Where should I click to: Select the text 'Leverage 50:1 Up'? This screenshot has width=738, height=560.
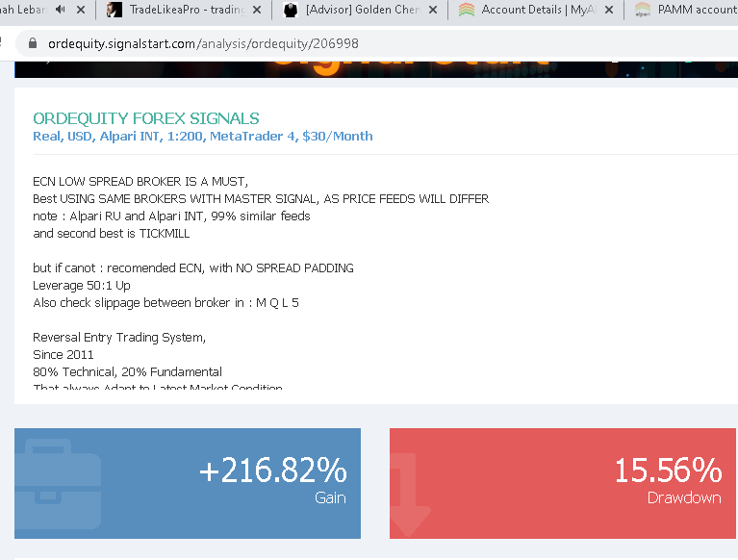tap(82, 286)
